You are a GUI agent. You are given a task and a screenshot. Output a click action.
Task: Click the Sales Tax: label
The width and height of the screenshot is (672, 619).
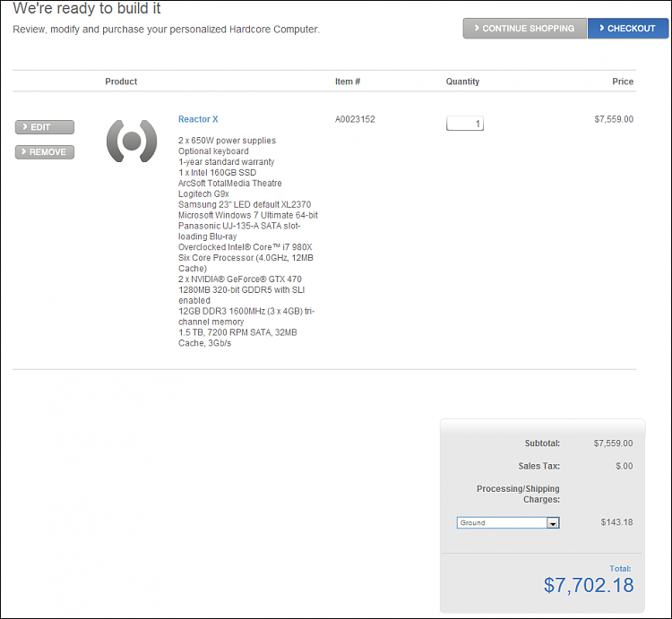(538, 466)
